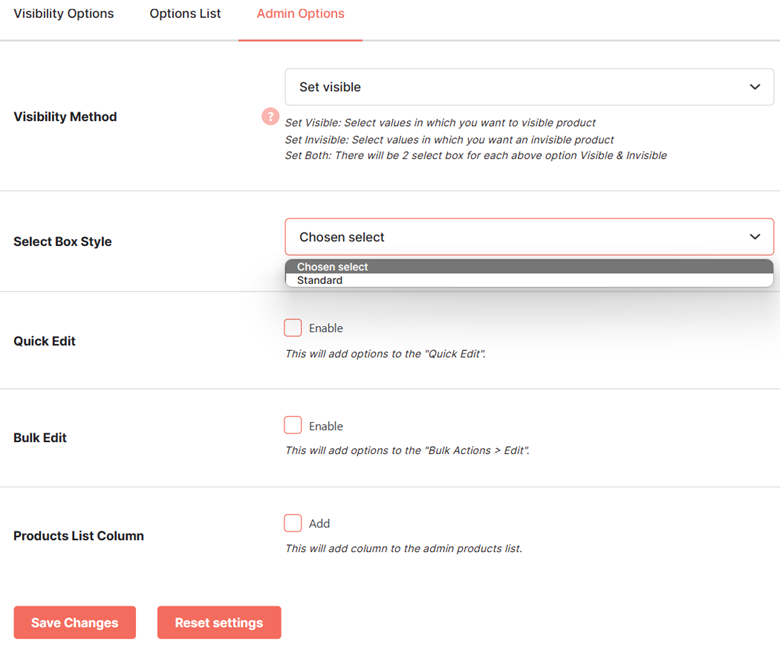Click the Visibility Method help question icon
Image resolution: width=780 pixels, height=648 pixels.
click(270, 117)
